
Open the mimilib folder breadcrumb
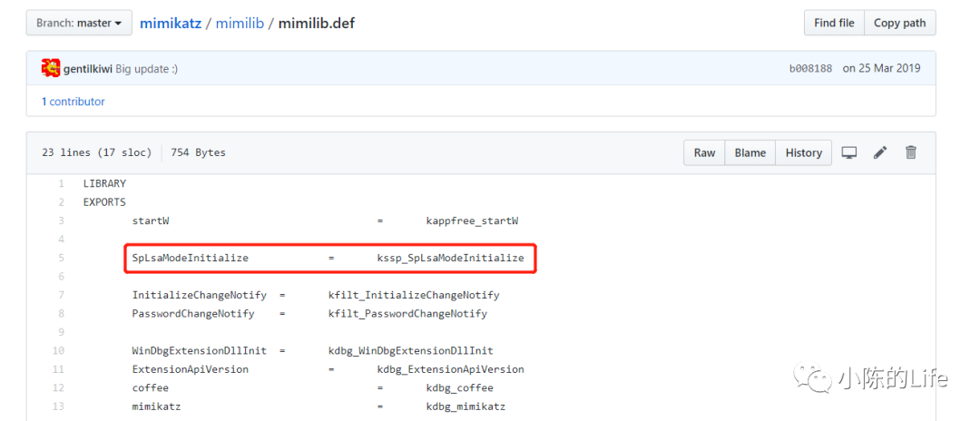[x=240, y=24]
